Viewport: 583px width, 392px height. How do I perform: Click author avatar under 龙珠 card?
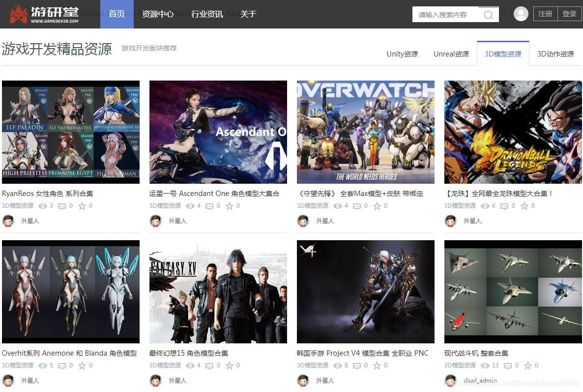451,221
